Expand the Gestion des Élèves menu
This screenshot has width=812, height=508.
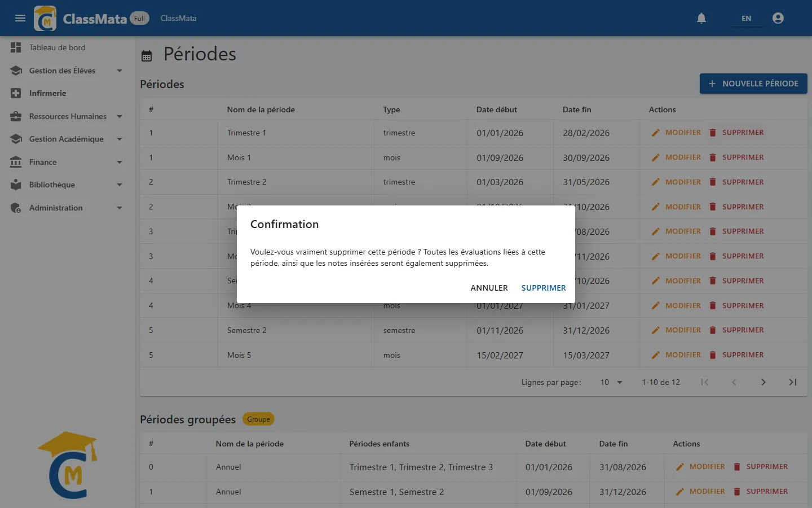[x=120, y=71]
